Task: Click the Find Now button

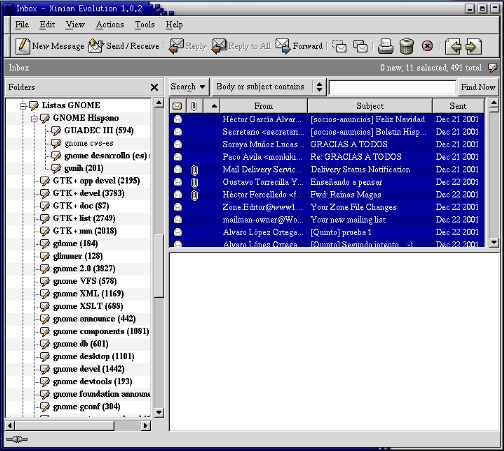Action: tap(478, 87)
